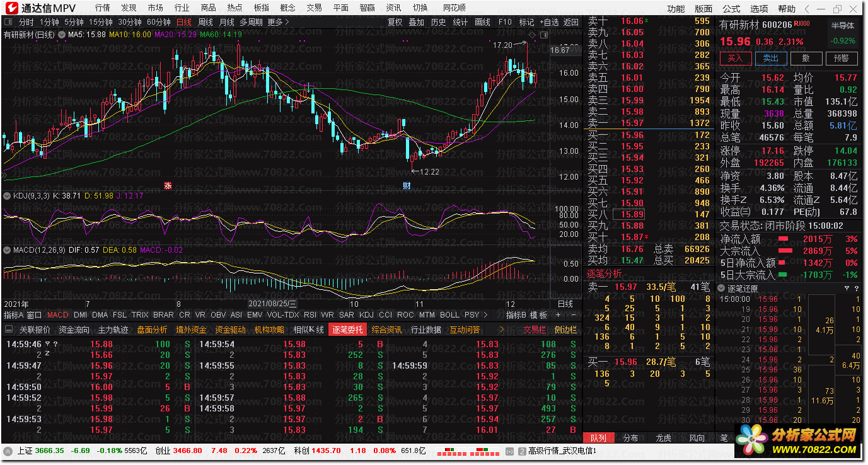Open the round dropdown beside 有研新材(日线)

click(62, 35)
